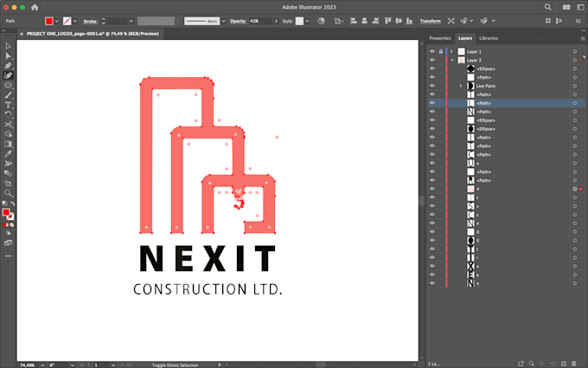
Task: Click the Transform button
Action: pyautogui.click(x=430, y=21)
